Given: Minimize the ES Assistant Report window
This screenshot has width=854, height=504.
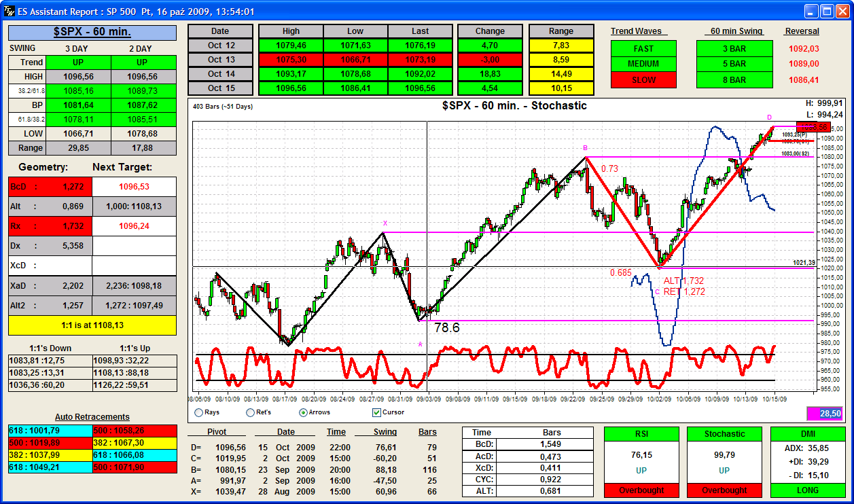Looking at the screenshot, I should tap(812, 12).
